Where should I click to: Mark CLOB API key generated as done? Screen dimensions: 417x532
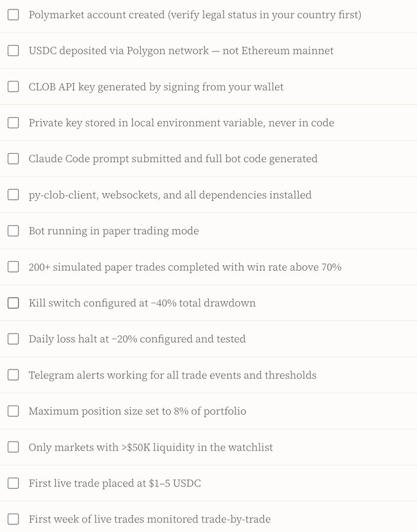click(x=13, y=87)
